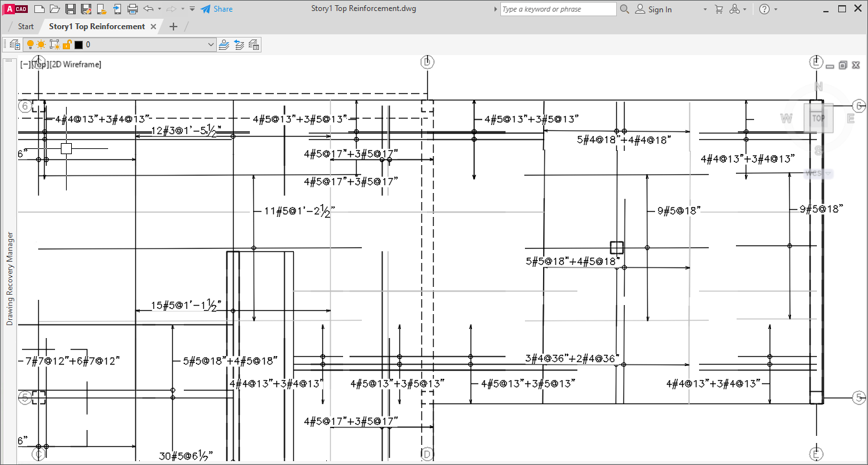Click the Save As icon
This screenshot has width=868, height=465.
coord(85,9)
